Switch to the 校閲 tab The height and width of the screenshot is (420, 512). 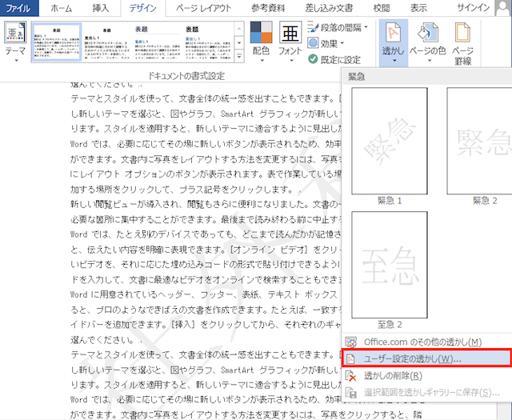pyautogui.click(x=382, y=8)
